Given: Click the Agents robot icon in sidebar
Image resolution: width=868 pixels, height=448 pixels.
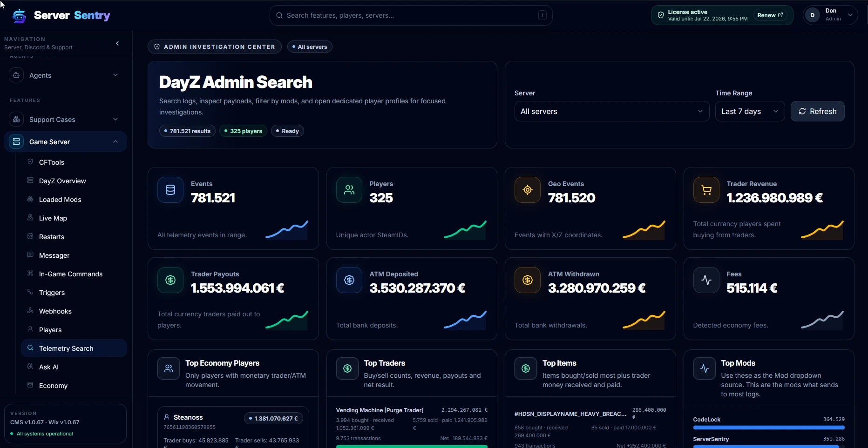Looking at the screenshot, I should tap(16, 75).
